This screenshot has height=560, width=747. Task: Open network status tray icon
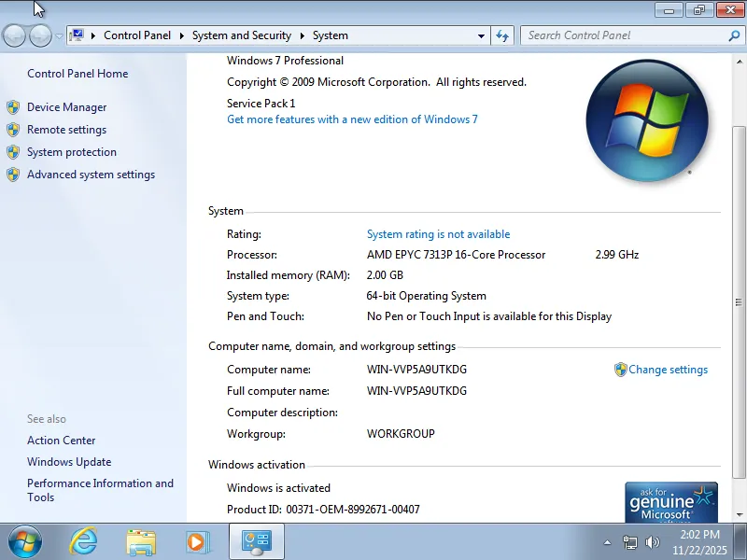[x=629, y=542]
